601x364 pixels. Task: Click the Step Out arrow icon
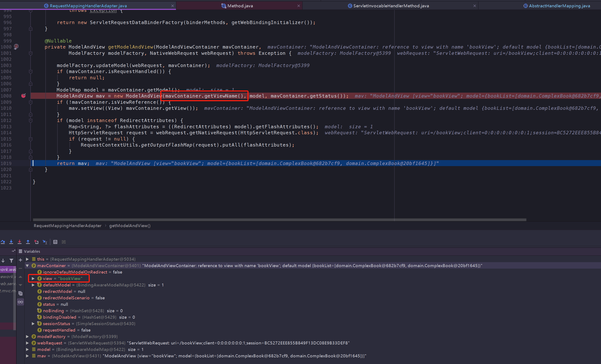[28, 242]
